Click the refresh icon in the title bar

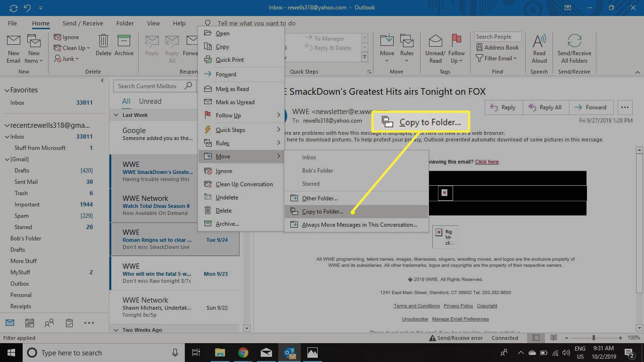pyautogui.click(x=13, y=8)
